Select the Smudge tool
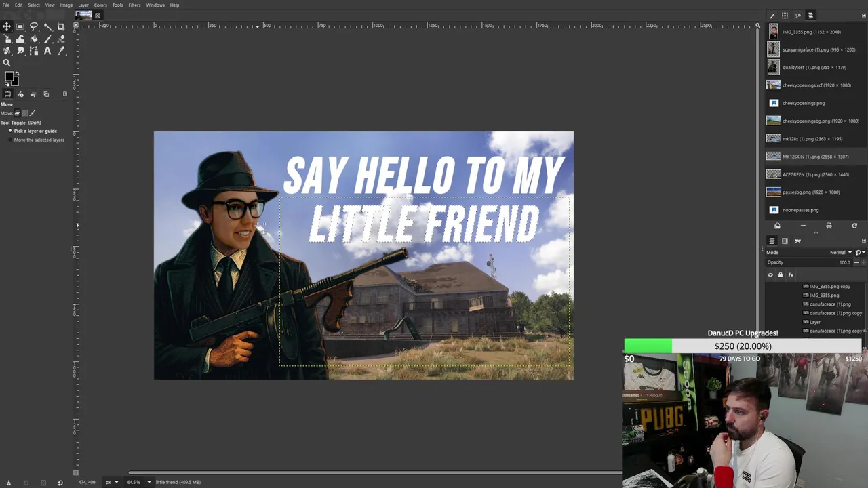Image resolution: width=868 pixels, height=488 pixels. [x=20, y=51]
